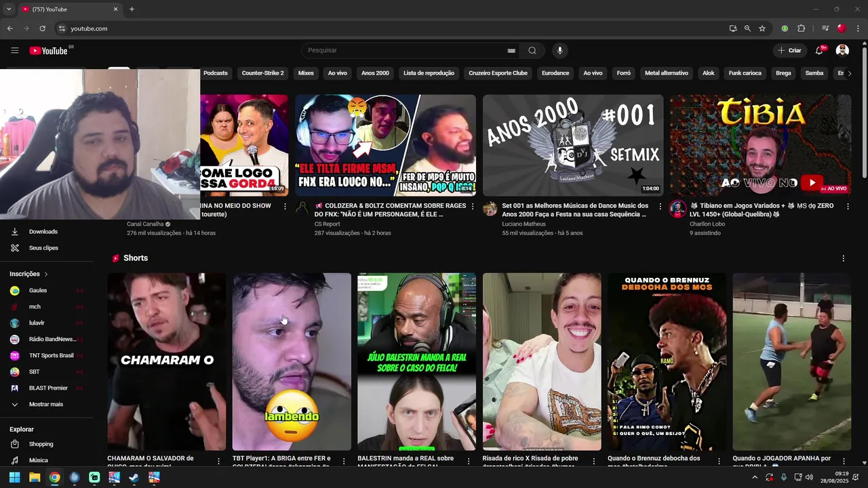Select the Eurodance category chip

(x=555, y=73)
